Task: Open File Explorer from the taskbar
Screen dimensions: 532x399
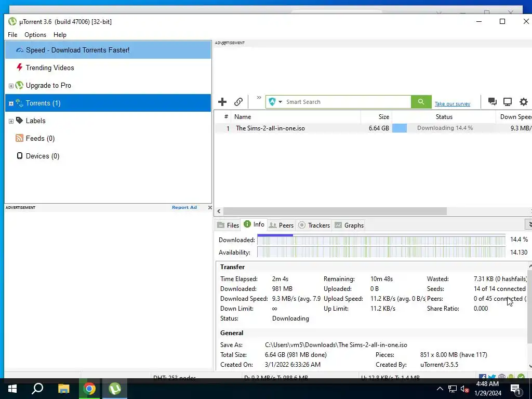Action: pos(63,389)
